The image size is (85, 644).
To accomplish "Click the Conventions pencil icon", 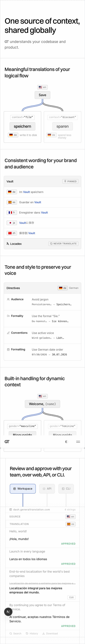I will (8, 333).
